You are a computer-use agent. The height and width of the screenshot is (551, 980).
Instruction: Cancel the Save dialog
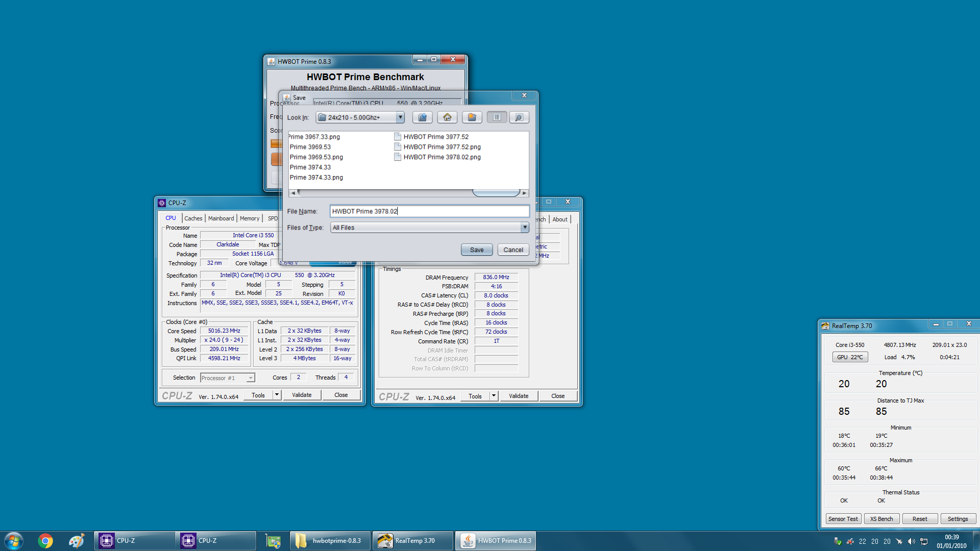click(513, 250)
